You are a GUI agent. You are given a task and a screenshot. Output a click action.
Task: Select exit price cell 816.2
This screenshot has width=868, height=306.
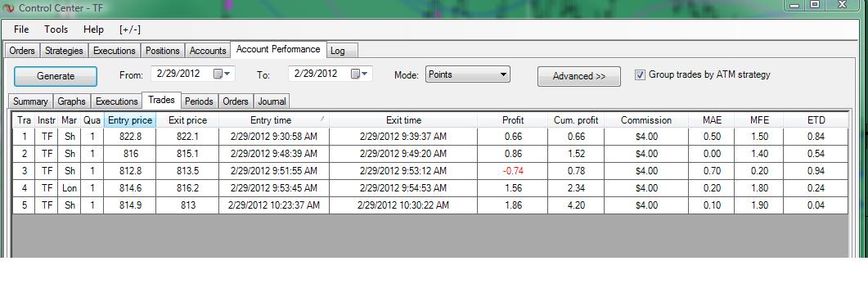point(187,188)
